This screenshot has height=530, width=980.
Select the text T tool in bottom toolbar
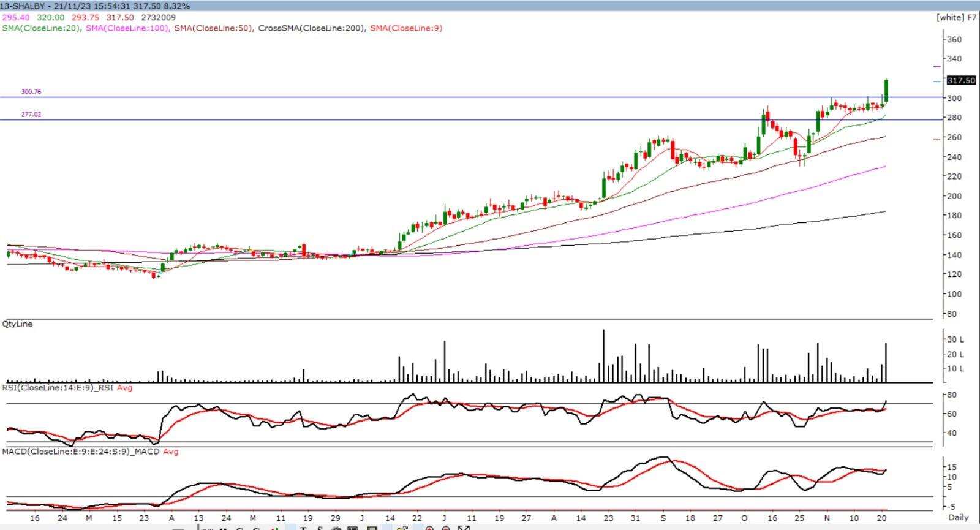pos(303,528)
